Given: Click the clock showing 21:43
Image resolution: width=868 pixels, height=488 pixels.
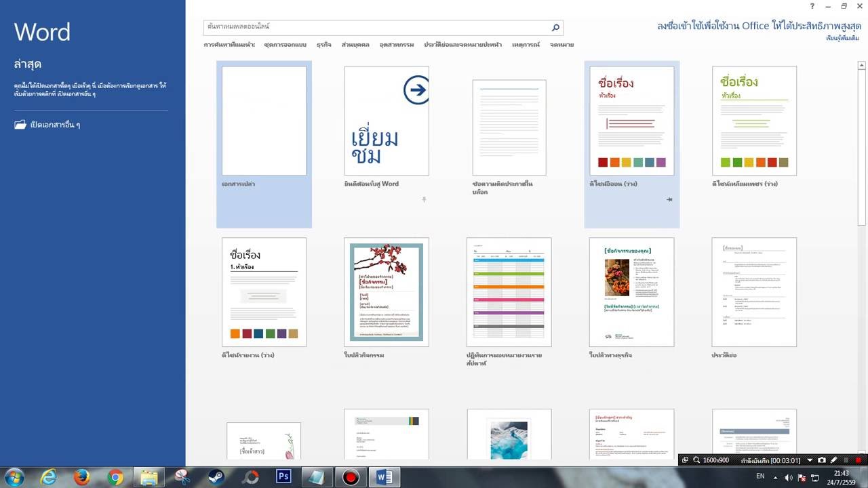Looking at the screenshot, I should (841, 477).
